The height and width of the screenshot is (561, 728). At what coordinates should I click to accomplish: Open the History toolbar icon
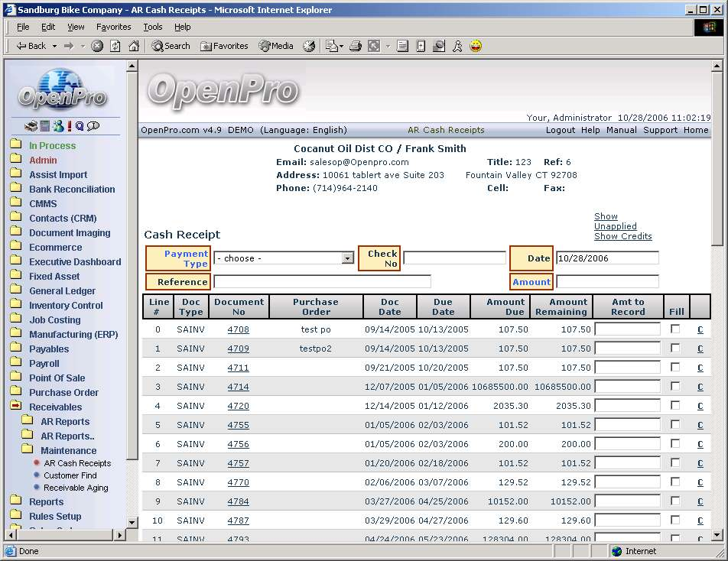coord(309,46)
